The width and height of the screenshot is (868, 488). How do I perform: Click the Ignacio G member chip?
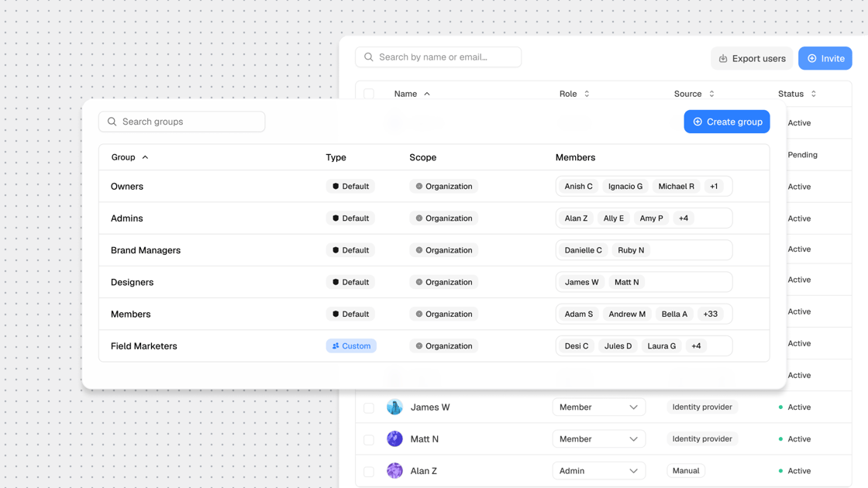(x=625, y=187)
